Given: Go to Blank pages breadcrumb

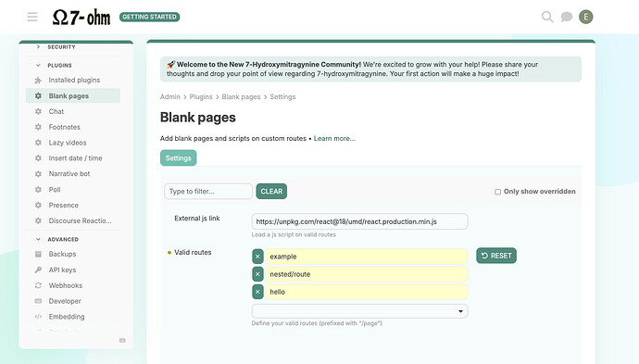Looking at the screenshot, I should pyautogui.click(x=242, y=96).
